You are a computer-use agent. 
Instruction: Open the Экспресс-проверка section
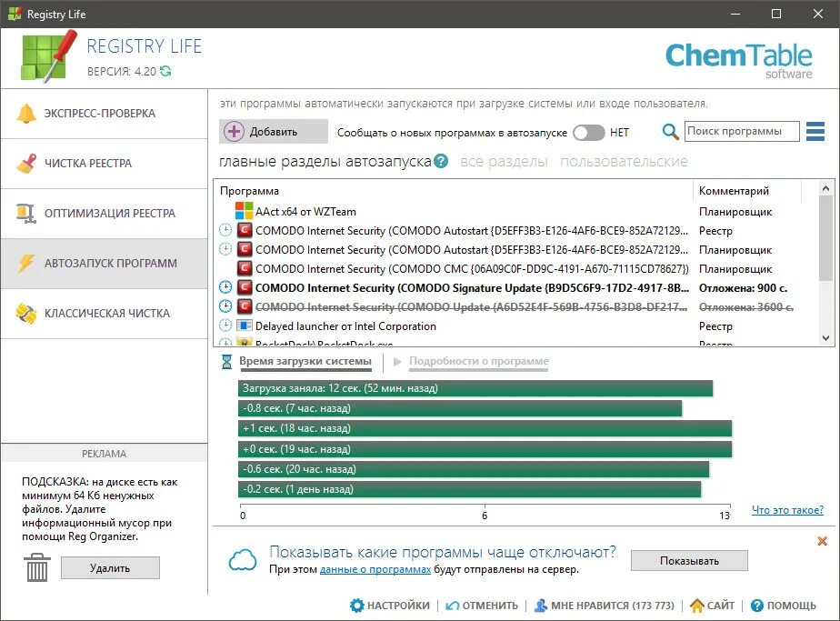[104, 114]
